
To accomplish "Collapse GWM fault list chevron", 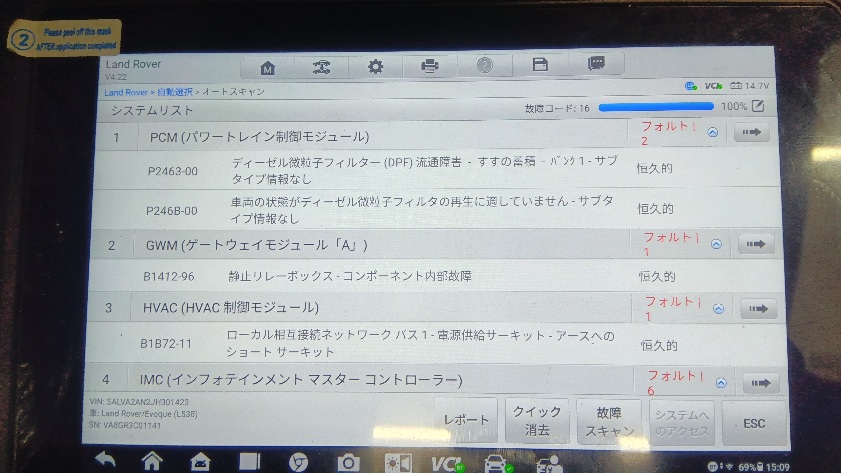I will tap(716, 245).
